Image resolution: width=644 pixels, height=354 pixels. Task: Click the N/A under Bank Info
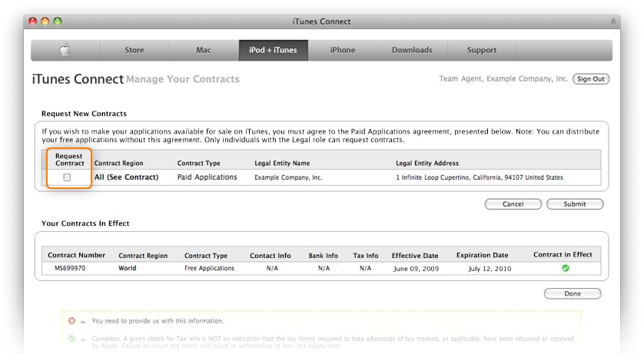[x=324, y=268]
